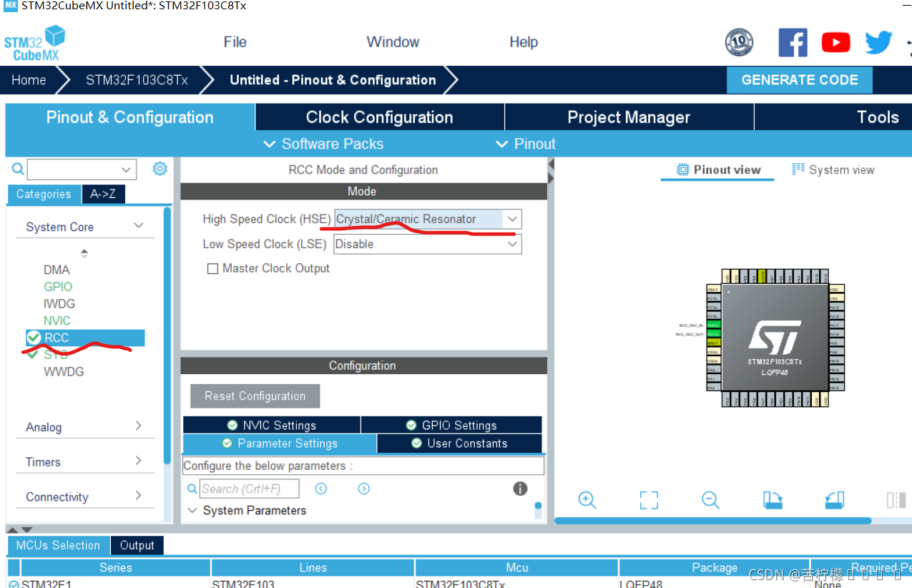Select DMA in System Core list
Screen dimensions: 912x588
tap(57, 270)
